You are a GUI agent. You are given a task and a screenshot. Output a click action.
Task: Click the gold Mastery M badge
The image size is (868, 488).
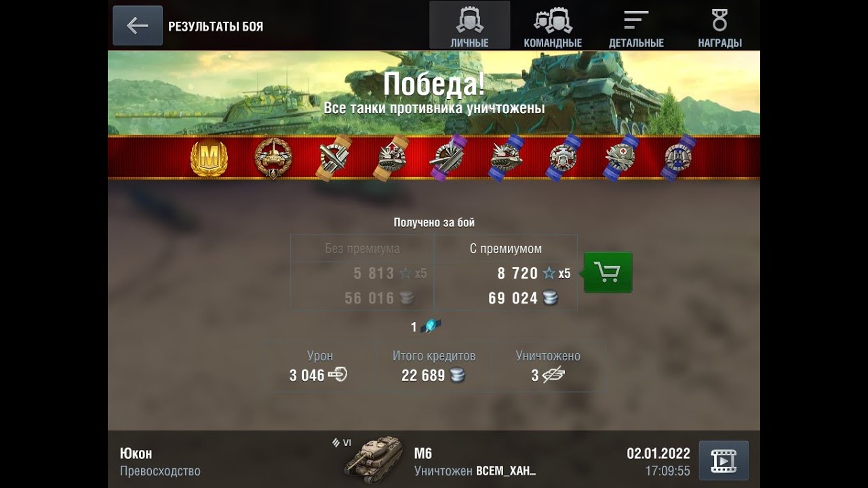209,159
